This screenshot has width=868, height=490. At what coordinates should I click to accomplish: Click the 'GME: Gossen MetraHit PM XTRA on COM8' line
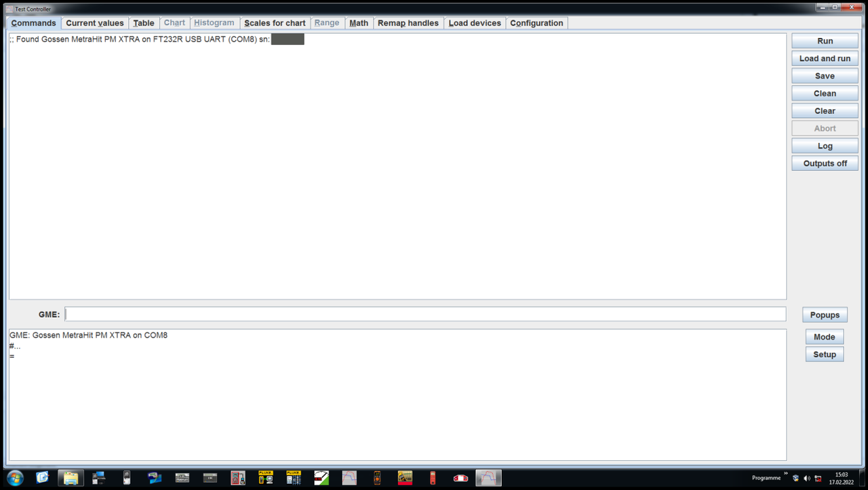click(x=88, y=335)
